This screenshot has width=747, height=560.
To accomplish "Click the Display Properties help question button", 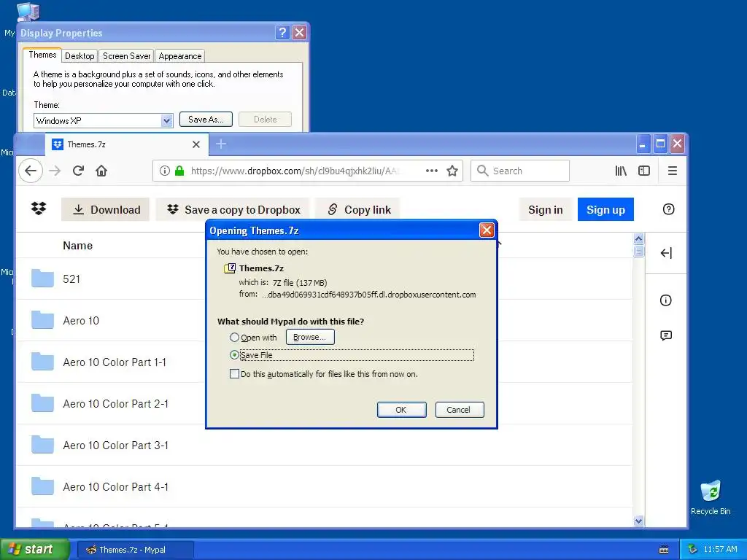I will coord(282,32).
